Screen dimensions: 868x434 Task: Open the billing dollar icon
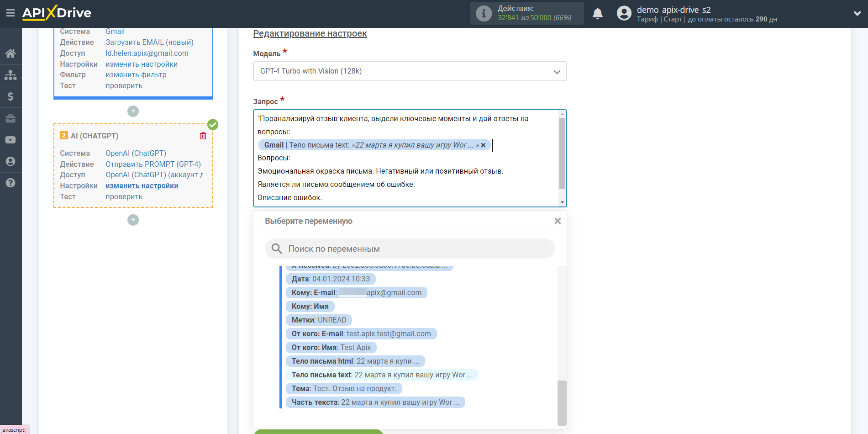11,96
